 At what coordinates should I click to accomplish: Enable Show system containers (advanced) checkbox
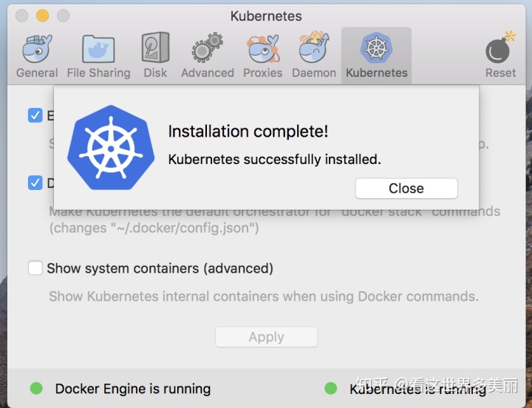click(35, 268)
